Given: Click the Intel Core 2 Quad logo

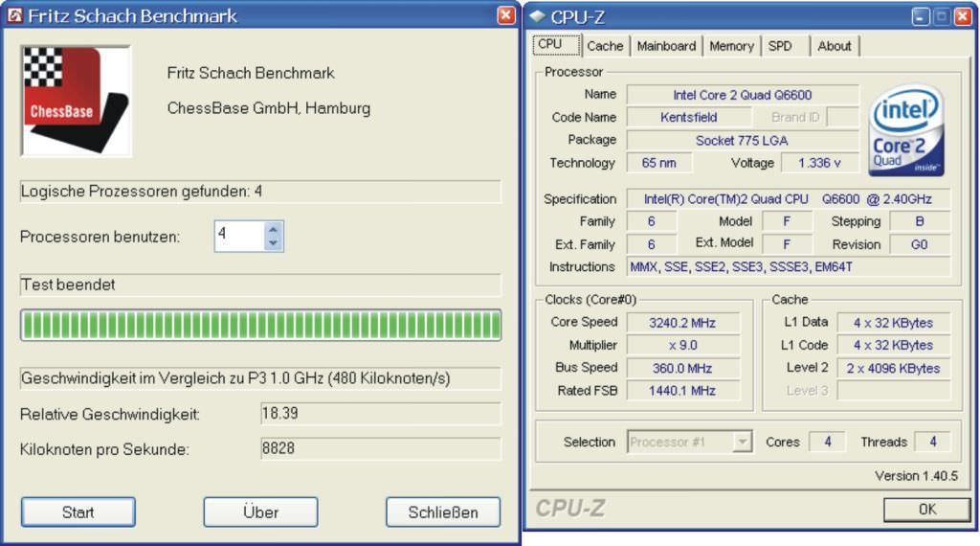Looking at the screenshot, I should (x=906, y=130).
